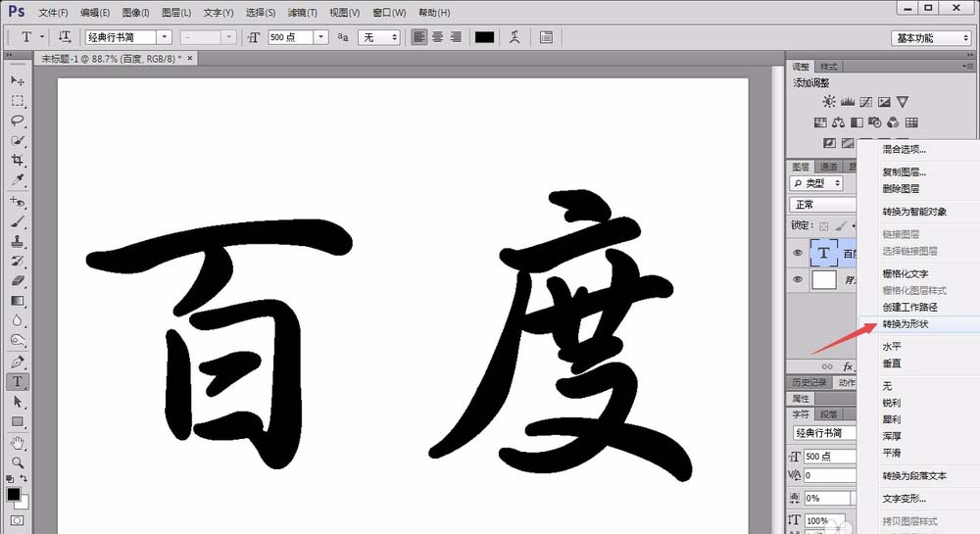
Task: Open the anti-aliasing dropdown 无
Action: point(378,37)
